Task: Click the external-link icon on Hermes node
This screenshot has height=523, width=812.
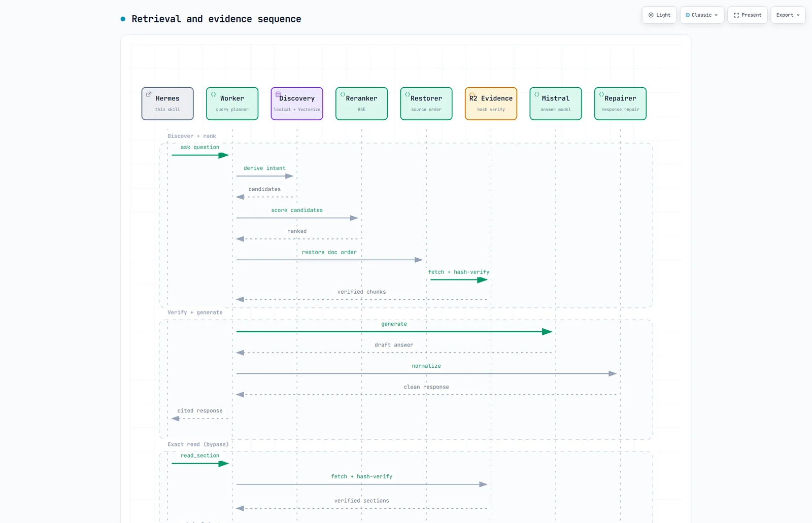Action: click(x=149, y=94)
